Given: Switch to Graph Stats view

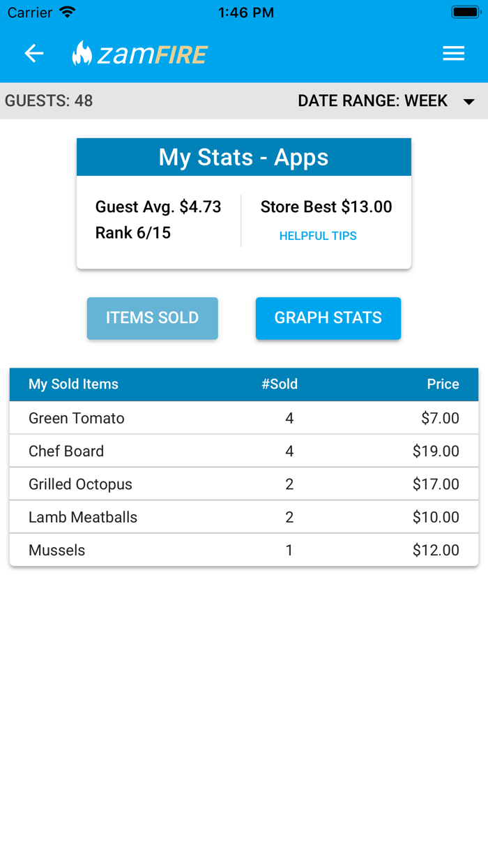Looking at the screenshot, I should tap(328, 318).
